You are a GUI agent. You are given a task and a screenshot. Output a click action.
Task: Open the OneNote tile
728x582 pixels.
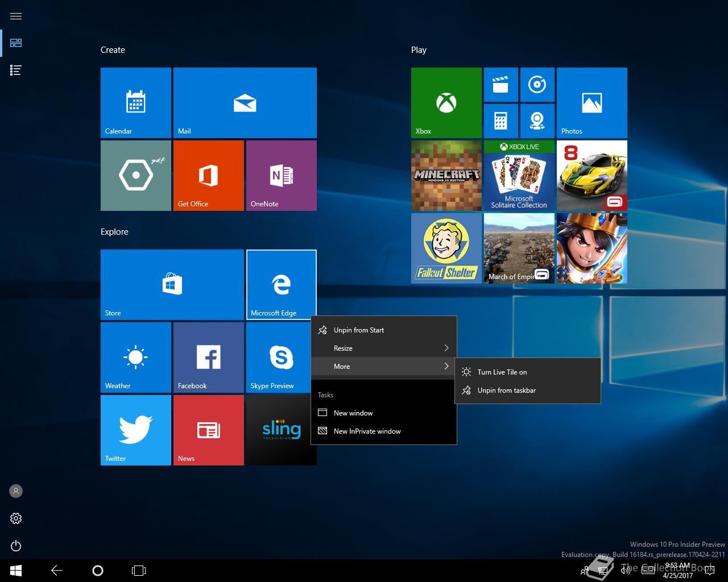282,176
